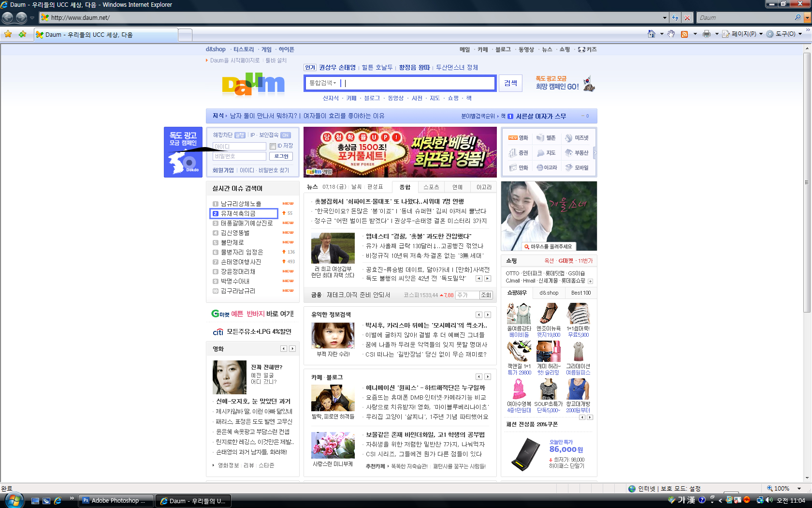This screenshot has width=812, height=508.
Task: Go to the Home page icon
Action: click(652, 34)
